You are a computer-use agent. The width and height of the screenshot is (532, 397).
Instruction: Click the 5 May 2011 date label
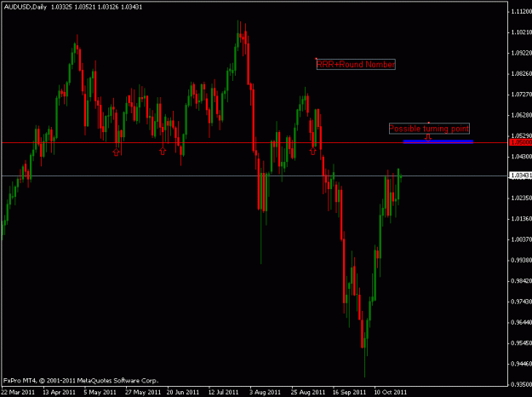pyautogui.click(x=100, y=392)
